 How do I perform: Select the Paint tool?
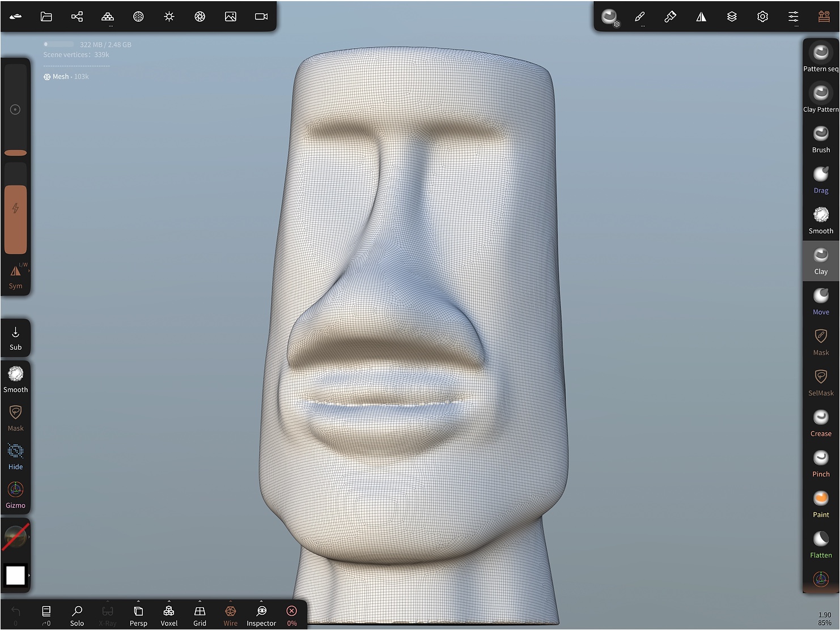point(821,504)
